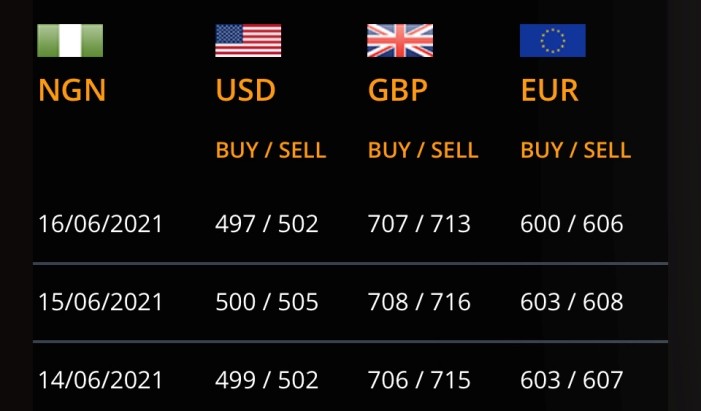Image resolution: width=701 pixels, height=411 pixels.
Task: Click GBP rate 707 / 713
Action: point(419,224)
